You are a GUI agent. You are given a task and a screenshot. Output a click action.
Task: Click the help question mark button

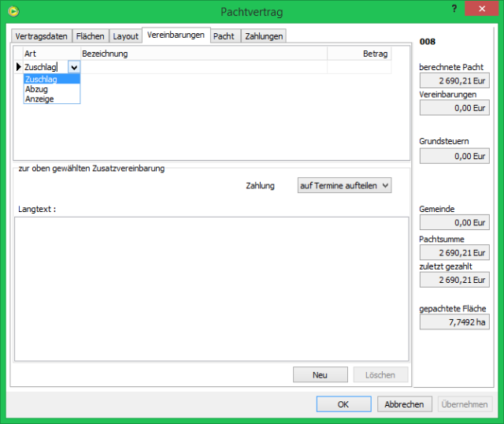tap(454, 9)
